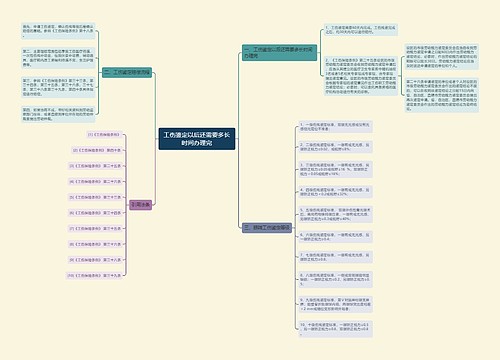This screenshot has width=500, height=360.
Task: Click the sub-note starting 2.《工伤保险条例》第二十五条
Action: tap(361, 76)
